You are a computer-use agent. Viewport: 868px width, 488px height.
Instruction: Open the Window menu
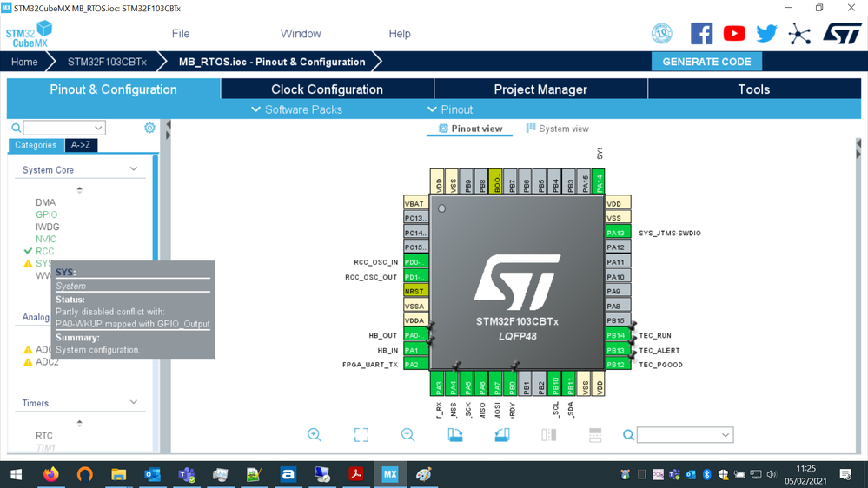click(301, 34)
